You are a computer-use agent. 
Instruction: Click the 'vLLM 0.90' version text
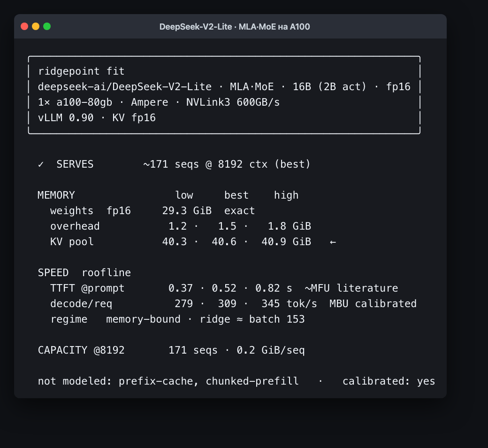pos(66,118)
